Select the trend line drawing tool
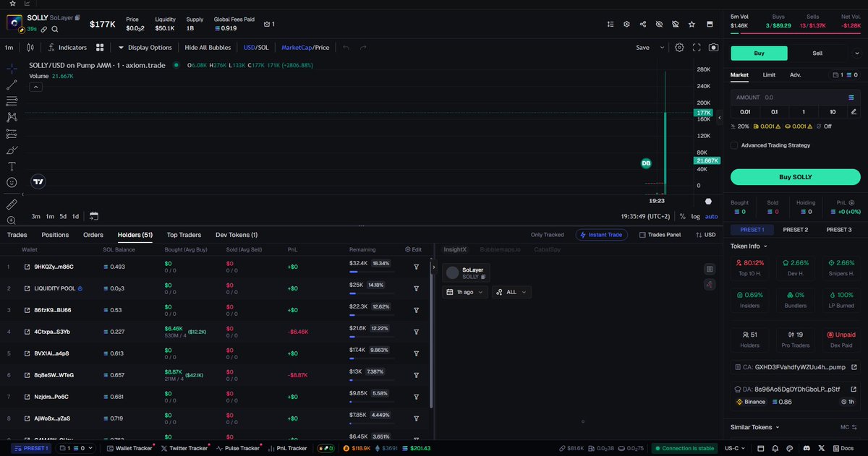Screen dimensions: 868x456 pyautogui.click(x=12, y=85)
